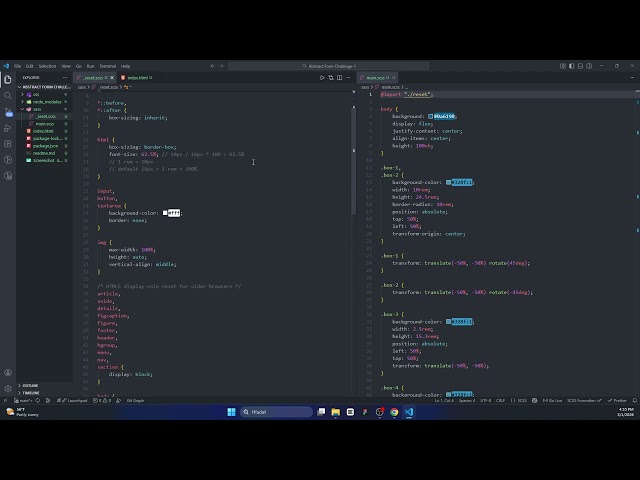Click the .box-3 background-color swatch

click(x=448, y=322)
